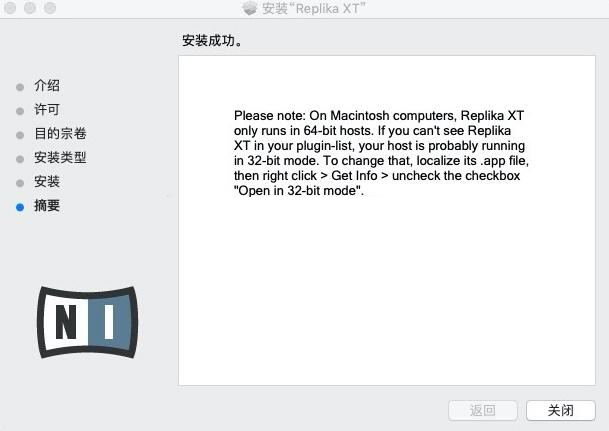Screen dimensions: 609x431
Task: Click the Native Instruments NI logo
Action: coord(87,322)
